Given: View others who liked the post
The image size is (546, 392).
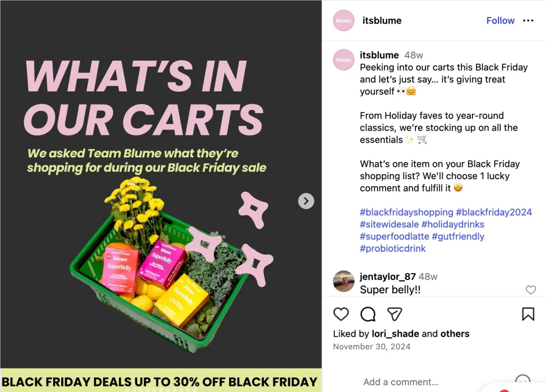Looking at the screenshot, I should tap(455, 334).
